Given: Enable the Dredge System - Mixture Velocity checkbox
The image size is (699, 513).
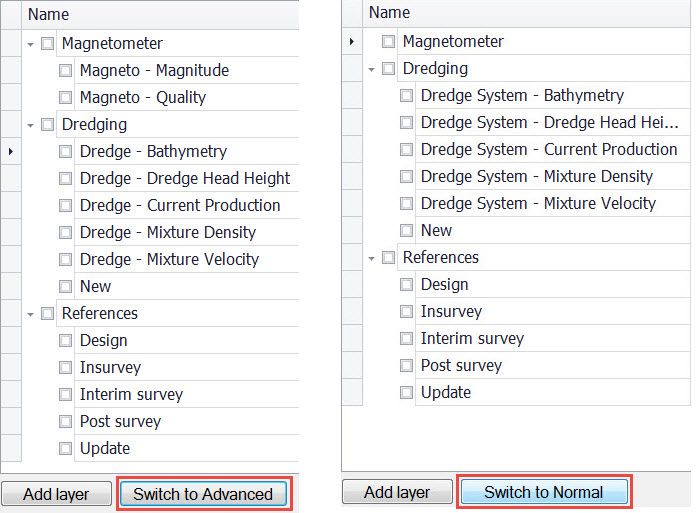Looking at the screenshot, I should pos(407,204).
